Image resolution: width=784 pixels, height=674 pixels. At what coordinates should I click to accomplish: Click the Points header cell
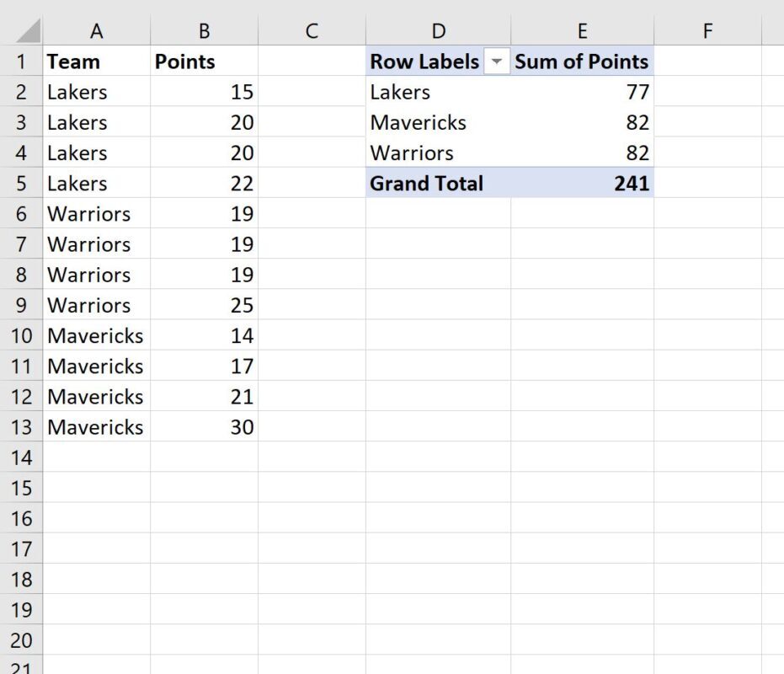point(204,62)
